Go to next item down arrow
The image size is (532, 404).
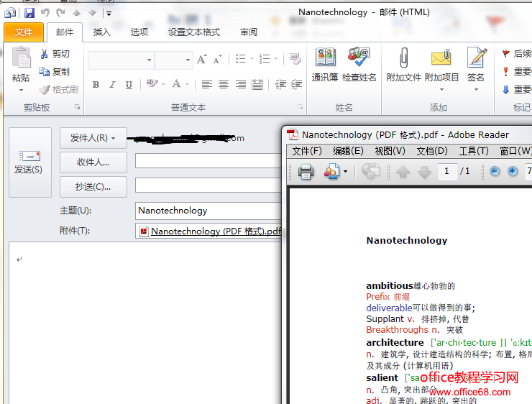coord(92,13)
